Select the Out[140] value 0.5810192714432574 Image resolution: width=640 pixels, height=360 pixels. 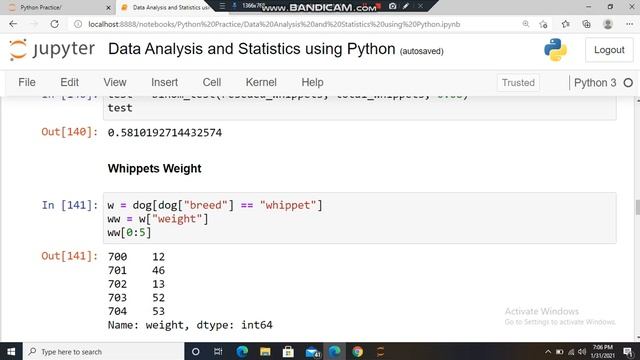coord(165,133)
